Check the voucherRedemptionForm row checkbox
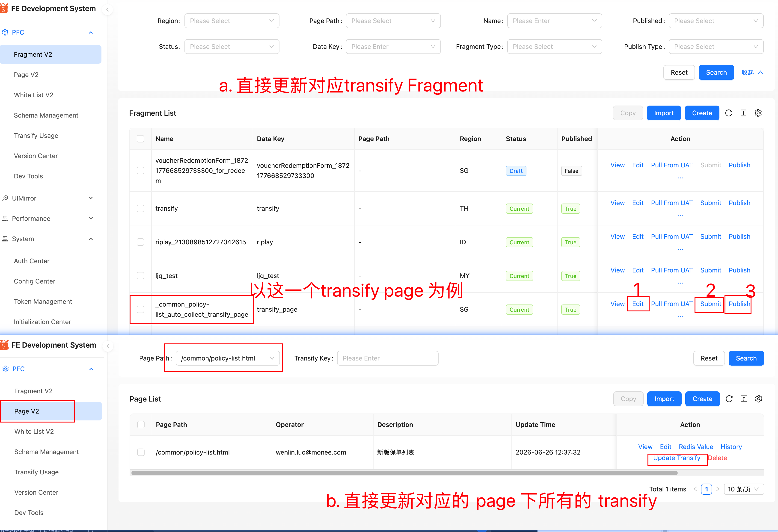Viewport: 778px width, 532px height. 141,171
